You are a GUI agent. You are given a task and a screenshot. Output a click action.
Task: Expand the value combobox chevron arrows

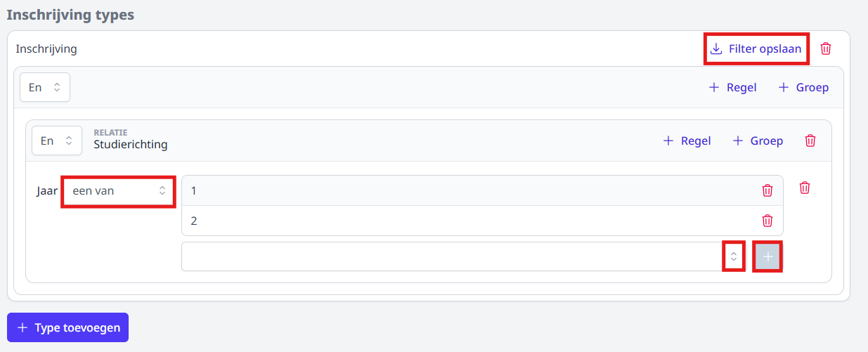[x=734, y=256]
